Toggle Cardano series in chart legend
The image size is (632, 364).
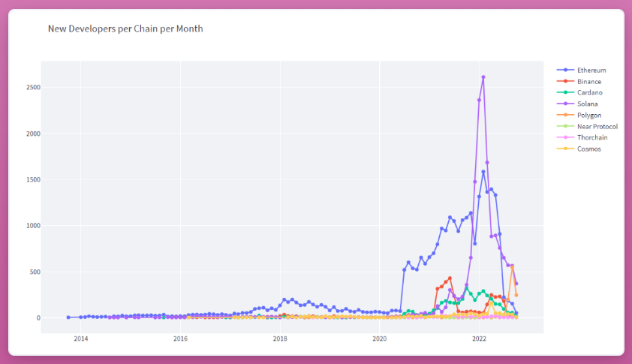coord(579,93)
